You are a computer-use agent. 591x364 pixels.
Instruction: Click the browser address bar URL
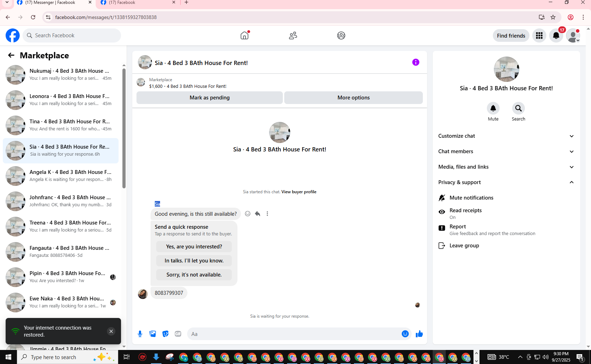click(x=106, y=17)
